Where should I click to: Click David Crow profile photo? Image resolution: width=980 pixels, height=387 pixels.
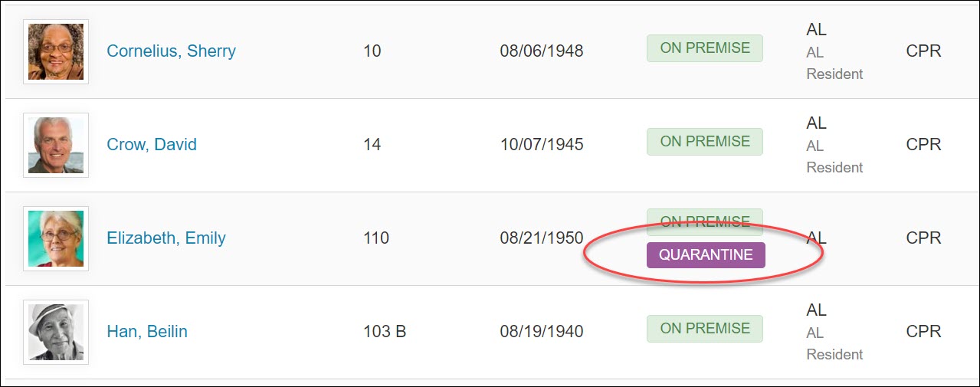pyautogui.click(x=56, y=145)
